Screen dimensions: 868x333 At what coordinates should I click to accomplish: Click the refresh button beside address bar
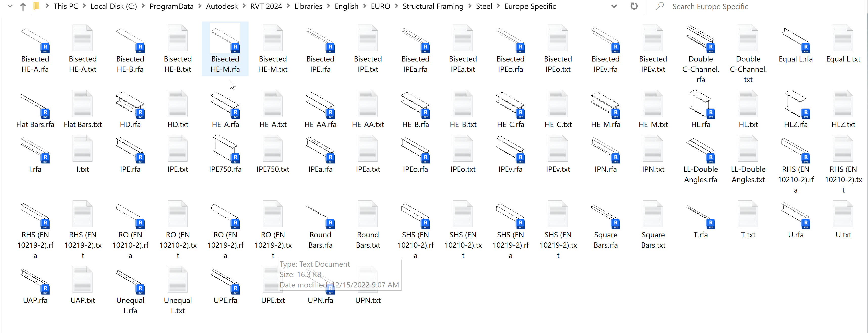click(634, 6)
